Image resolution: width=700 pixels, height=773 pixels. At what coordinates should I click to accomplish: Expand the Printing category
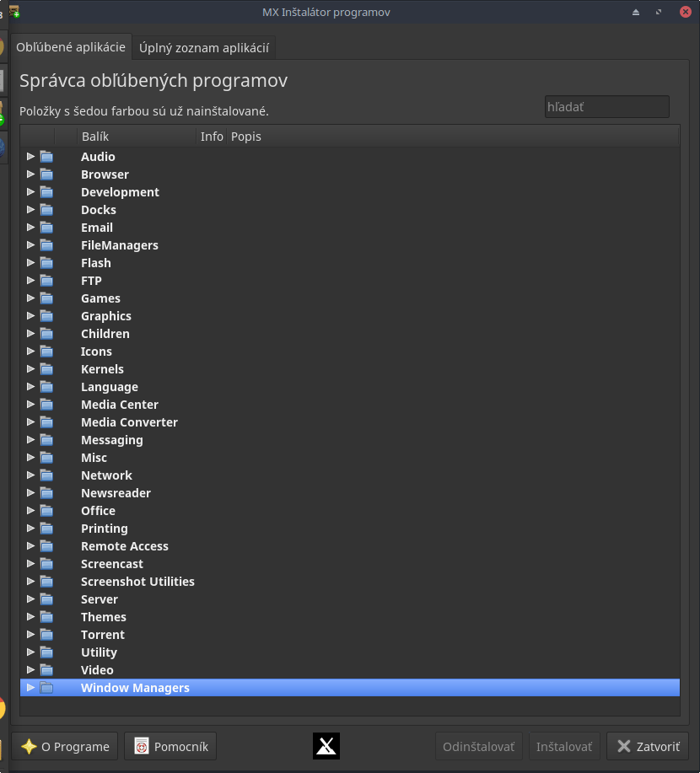tap(30, 529)
